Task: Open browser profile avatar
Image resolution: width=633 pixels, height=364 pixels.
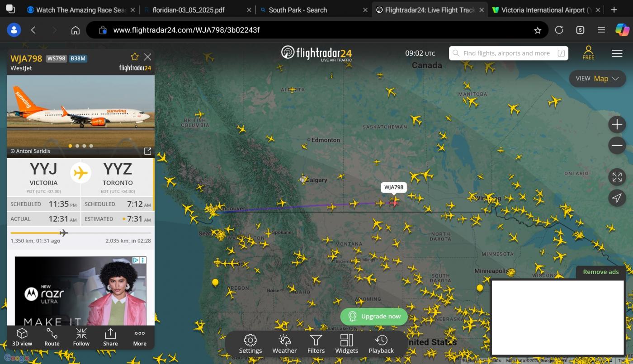Action: point(14,30)
